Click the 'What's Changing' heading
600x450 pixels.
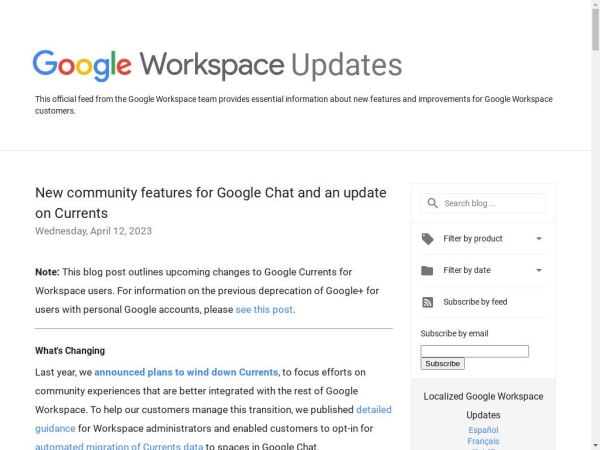[70, 351]
